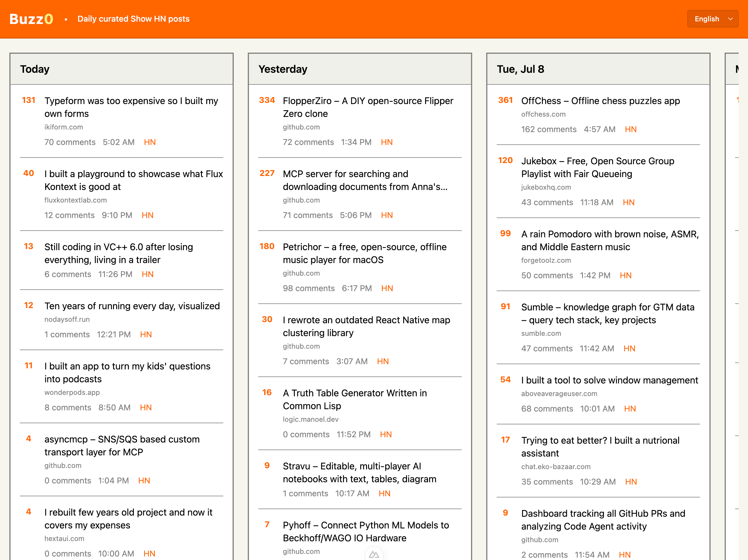
Task: Open Sumble knowledge graph post
Action: (x=608, y=314)
